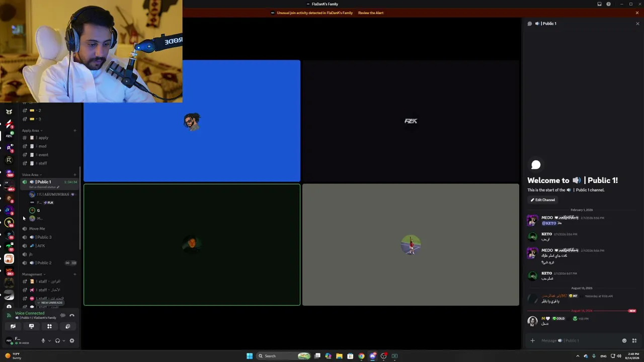This screenshot has height=362, width=644.
Task: Open Windows Start menu
Action: [x=250, y=356]
